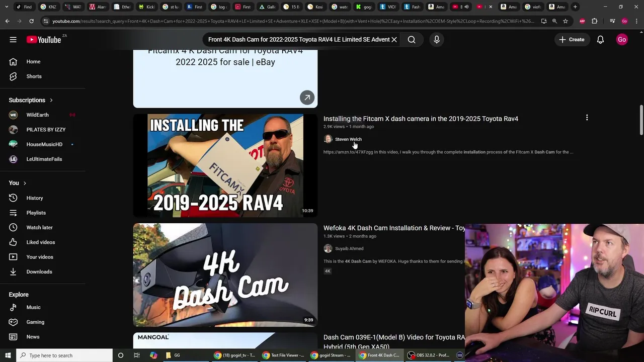Image resolution: width=644 pixels, height=362 pixels.
Task: Launch Copilot from the taskbar
Action: tap(153, 355)
